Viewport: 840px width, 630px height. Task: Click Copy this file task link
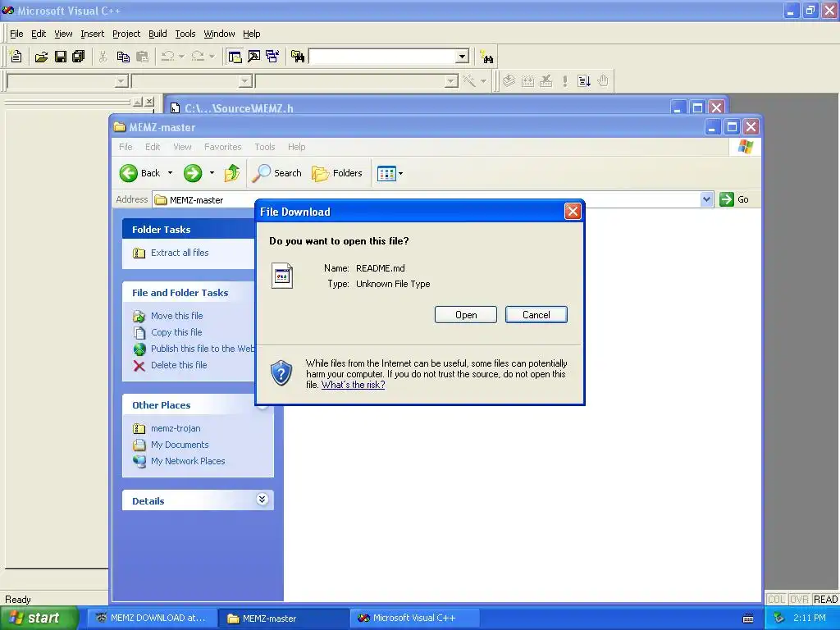pyautogui.click(x=176, y=333)
